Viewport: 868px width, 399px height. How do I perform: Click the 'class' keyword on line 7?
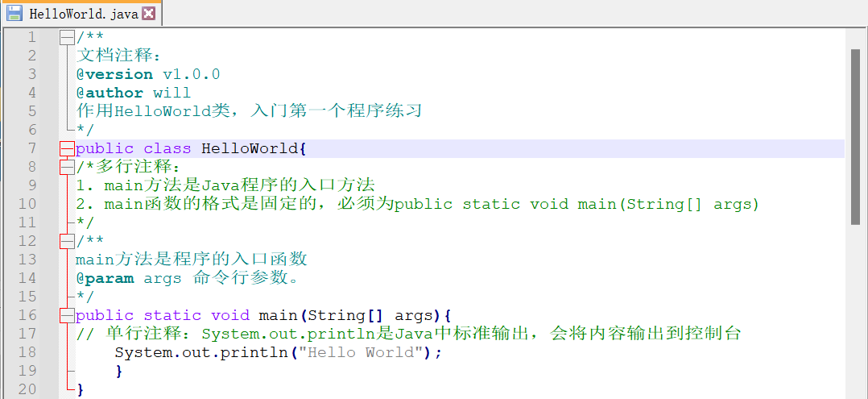pyautogui.click(x=167, y=148)
